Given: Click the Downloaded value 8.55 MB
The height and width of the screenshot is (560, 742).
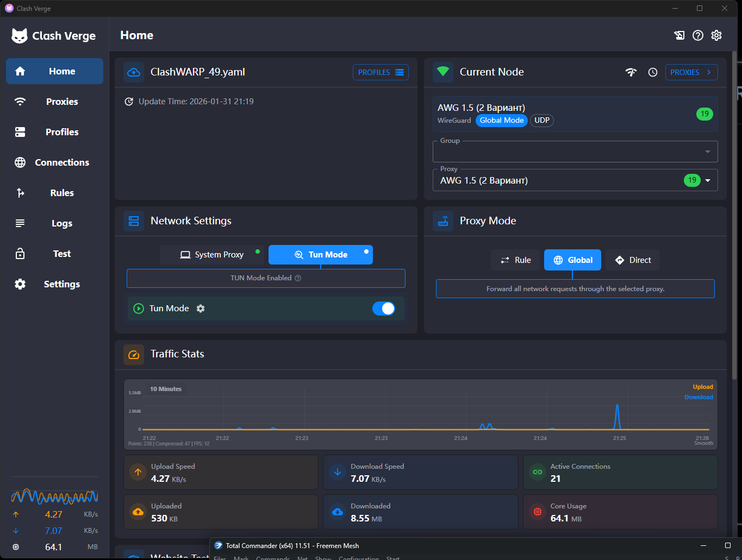Looking at the screenshot, I should [x=366, y=518].
